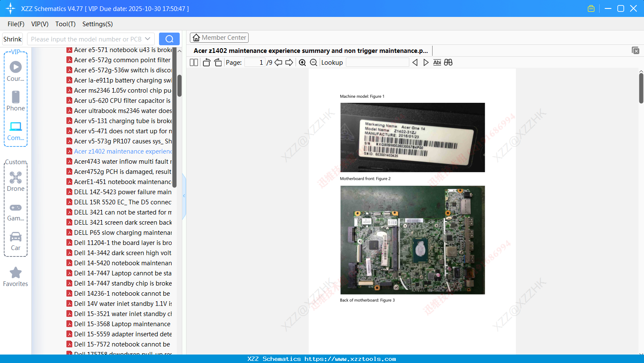This screenshot has height=363, width=644.
Task: Go to next page arrow
Action: tap(289, 63)
